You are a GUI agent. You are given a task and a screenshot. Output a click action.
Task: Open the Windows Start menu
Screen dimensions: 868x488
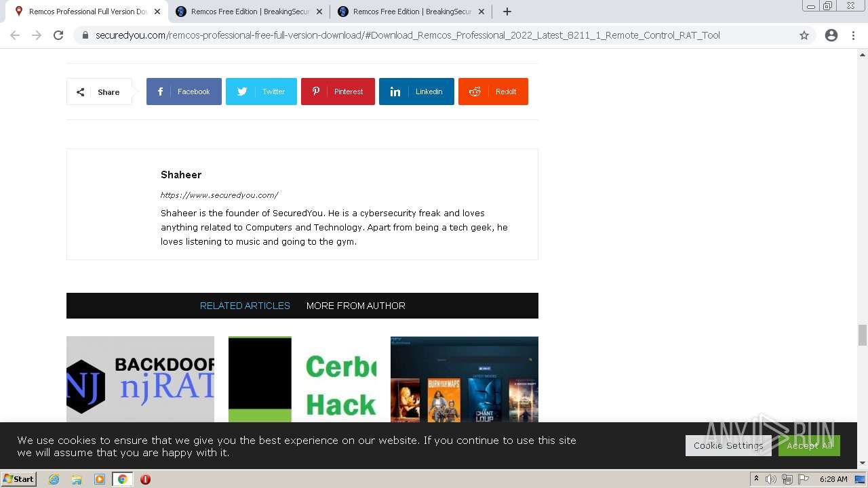point(18,479)
